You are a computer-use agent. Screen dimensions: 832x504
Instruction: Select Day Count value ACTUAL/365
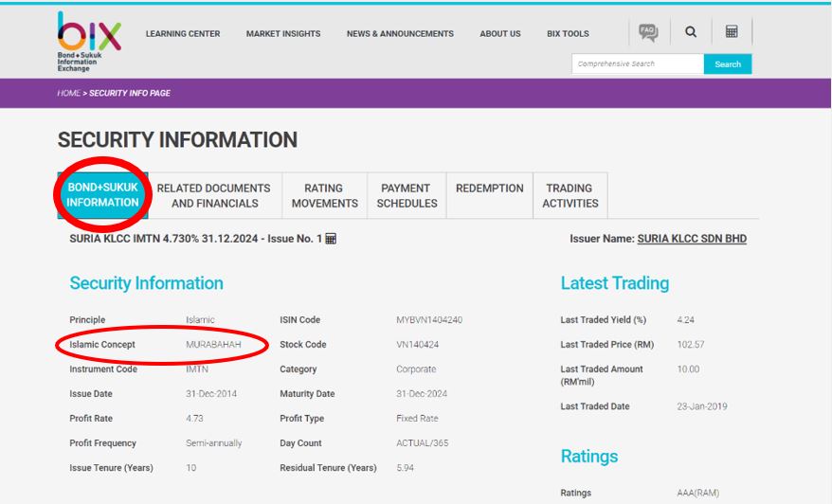point(423,443)
